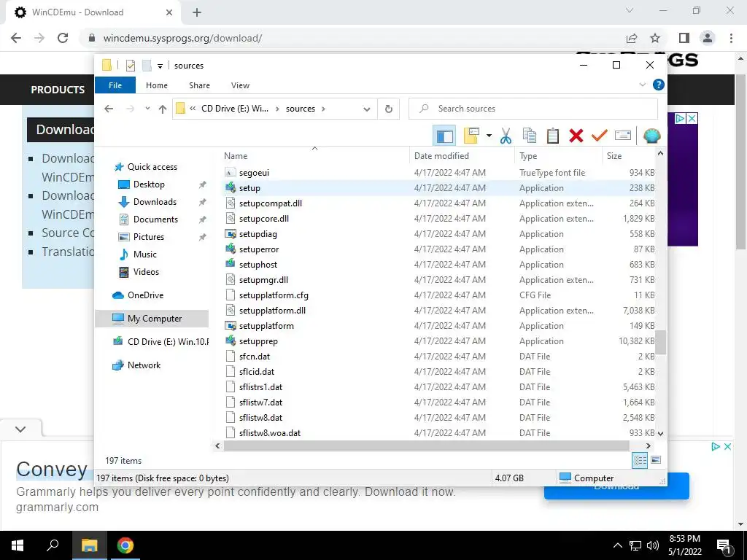Open Videos in navigation pane

point(146,272)
